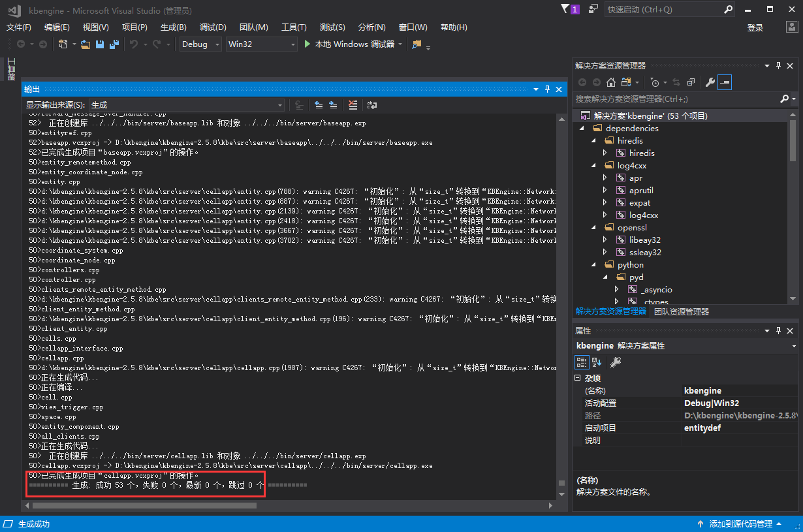Click the Alphabetical sort icon in 属性 panel
This screenshot has height=532, width=803.
pyautogui.click(x=597, y=362)
